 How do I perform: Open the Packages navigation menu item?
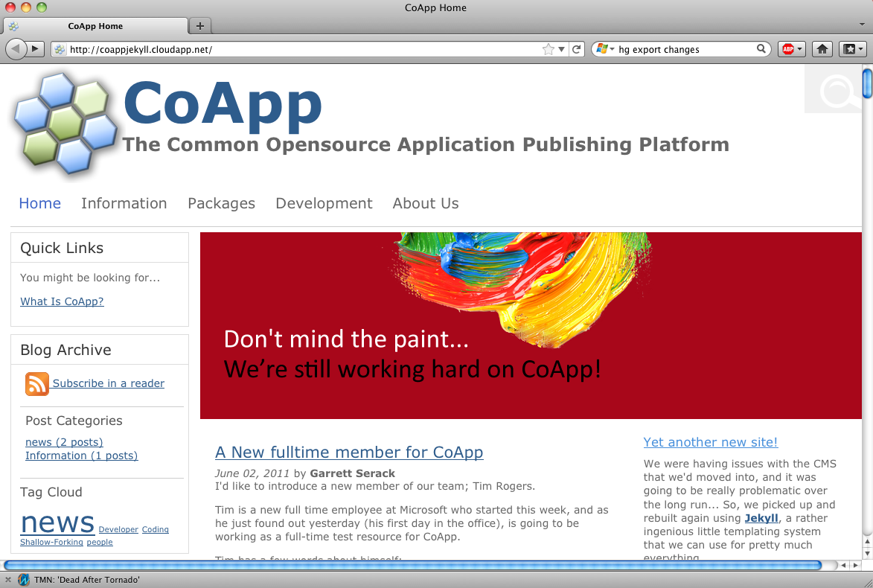221,203
